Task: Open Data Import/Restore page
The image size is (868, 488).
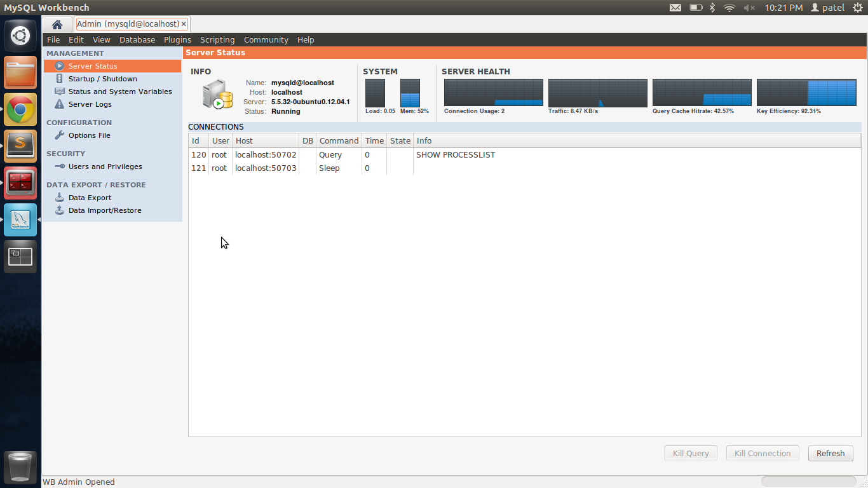Action: point(105,210)
